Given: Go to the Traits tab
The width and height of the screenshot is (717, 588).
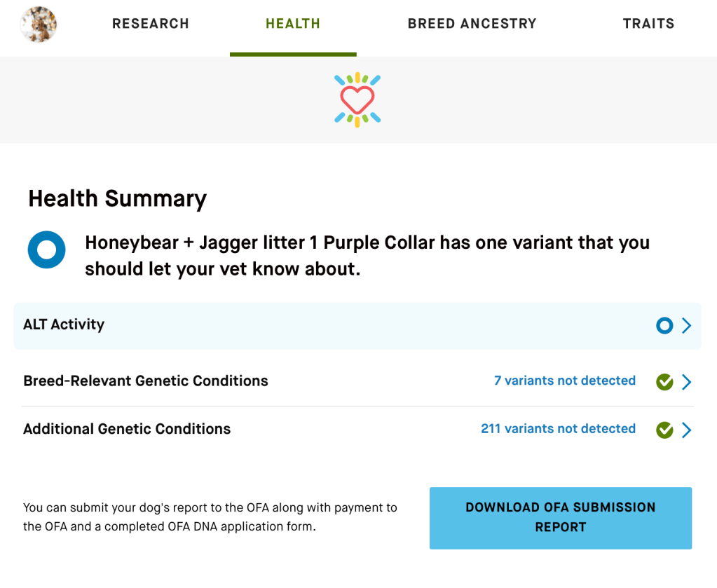Looking at the screenshot, I should point(648,24).
